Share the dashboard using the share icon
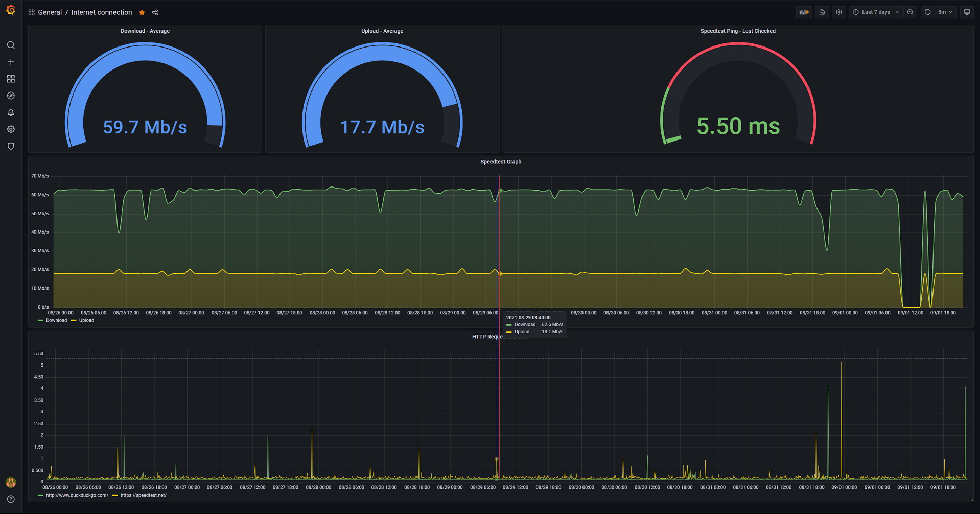 click(155, 12)
